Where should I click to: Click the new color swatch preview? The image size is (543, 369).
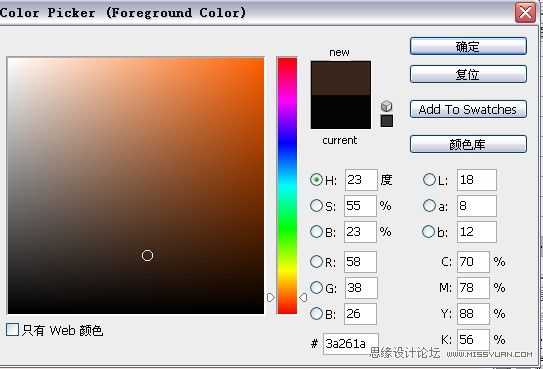pos(341,78)
